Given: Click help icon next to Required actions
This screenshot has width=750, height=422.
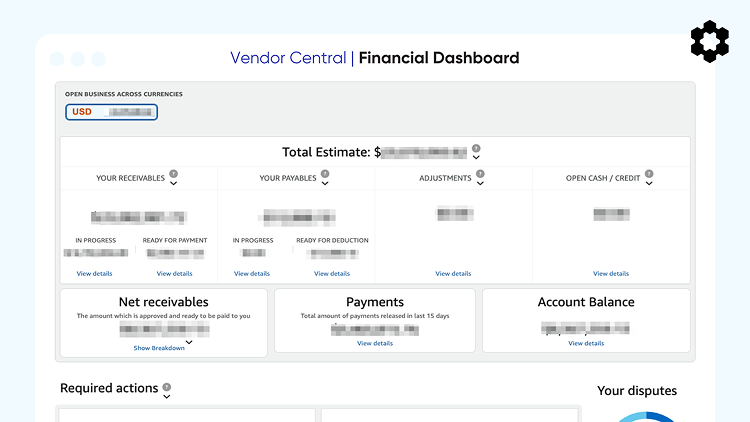Looking at the screenshot, I should click(x=166, y=387).
